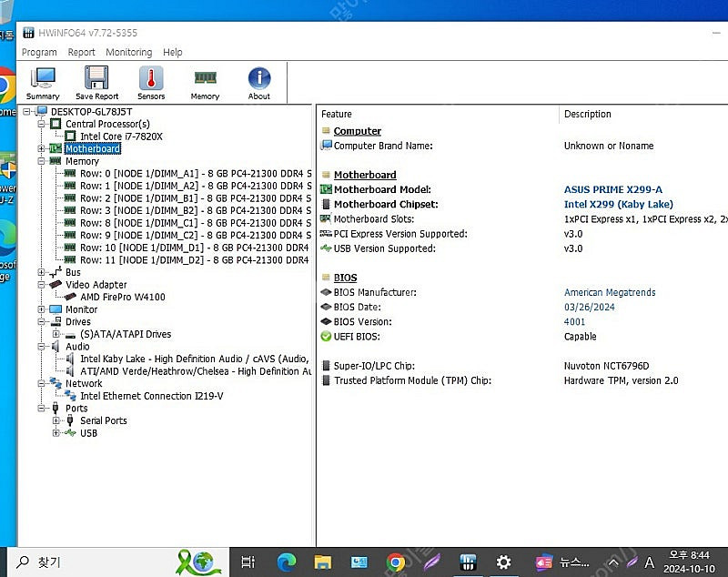Click the Motherboard node icon in tree
Image resolution: width=728 pixels, height=577 pixels.
tap(56, 148)
